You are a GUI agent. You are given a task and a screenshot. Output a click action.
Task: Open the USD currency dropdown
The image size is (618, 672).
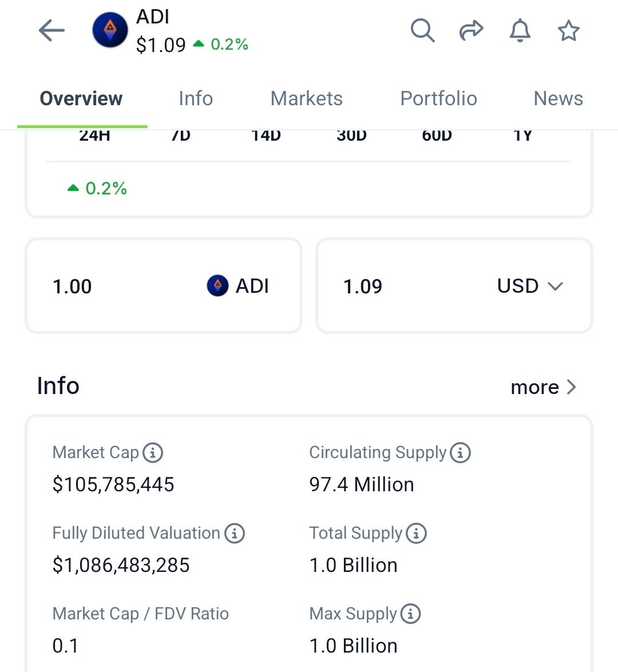tap(530, 286)
